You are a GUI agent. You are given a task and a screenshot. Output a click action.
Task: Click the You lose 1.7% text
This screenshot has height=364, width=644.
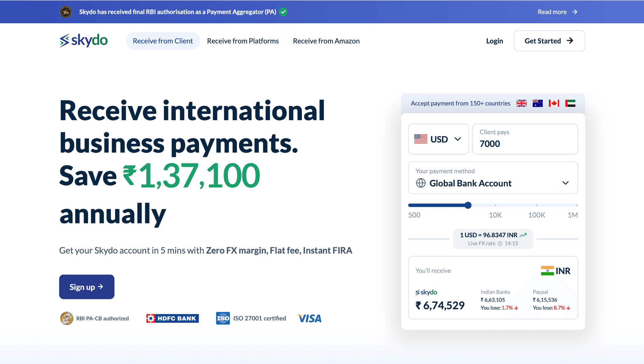(x=497, y=308)
